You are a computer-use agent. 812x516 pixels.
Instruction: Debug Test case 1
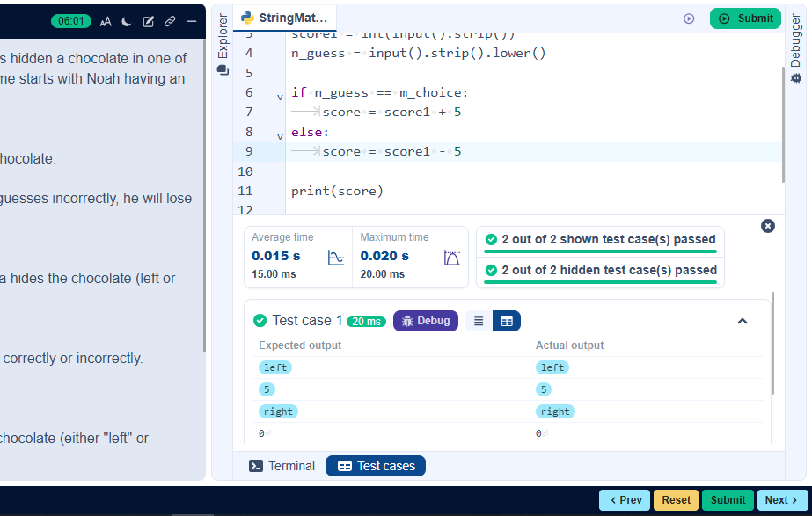(426, 321)
